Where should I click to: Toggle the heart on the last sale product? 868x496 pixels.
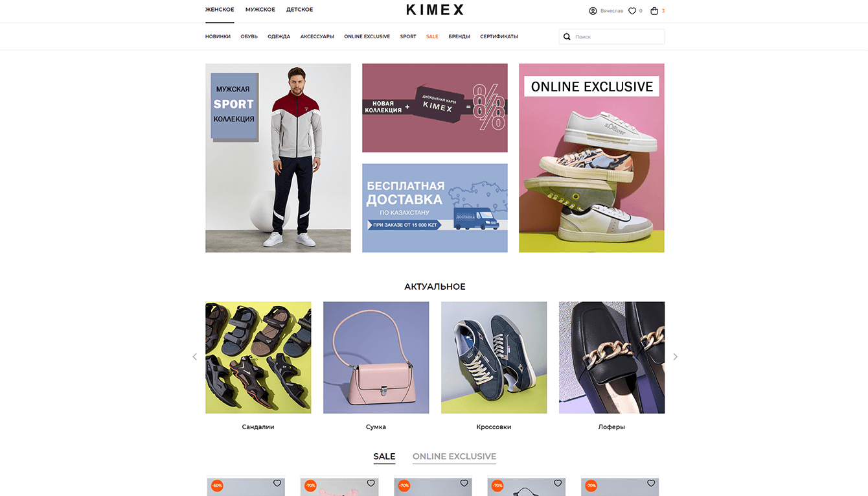pyautogui.click(x=651, y=483)
